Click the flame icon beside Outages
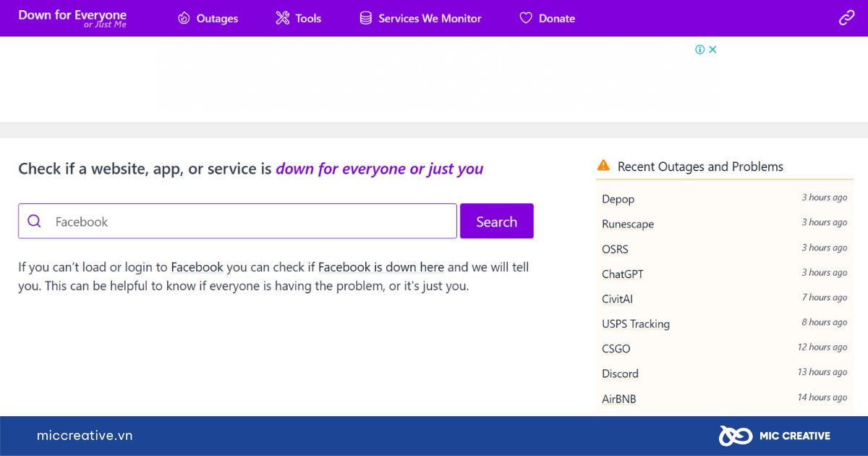Screen dimensions: 868x456 click(184, 18)
